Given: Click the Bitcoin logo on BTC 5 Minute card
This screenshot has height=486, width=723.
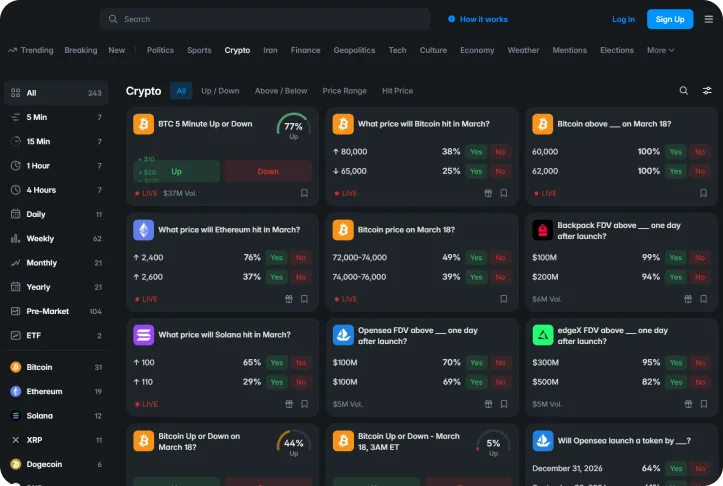Looking at the screenshot, I should 143,124.
